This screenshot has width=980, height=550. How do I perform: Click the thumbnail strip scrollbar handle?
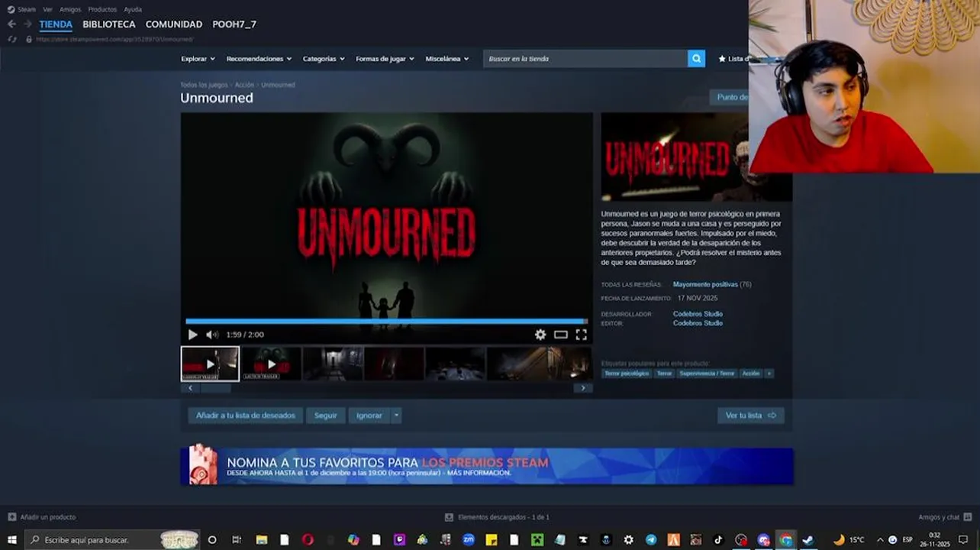215,388
